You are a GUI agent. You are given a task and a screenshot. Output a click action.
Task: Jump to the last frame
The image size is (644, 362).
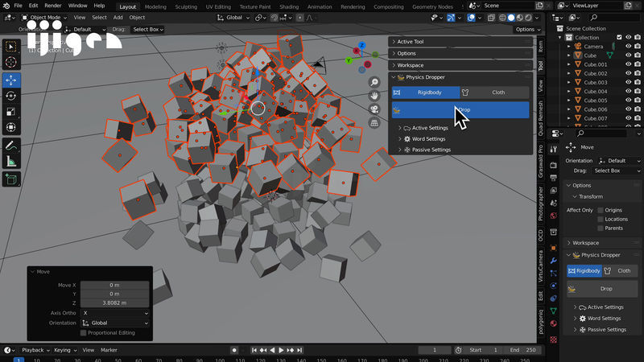299,350
